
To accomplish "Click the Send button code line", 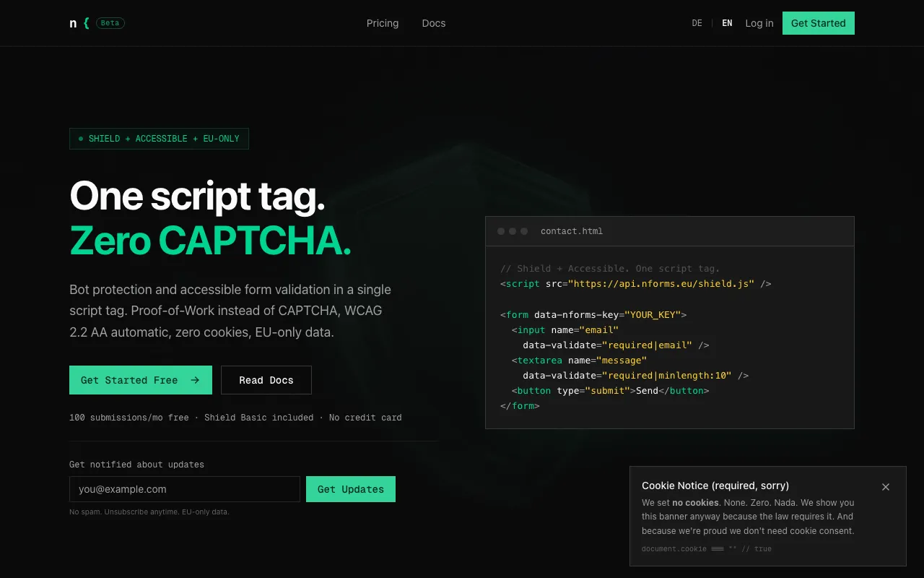I will [611, 391].
